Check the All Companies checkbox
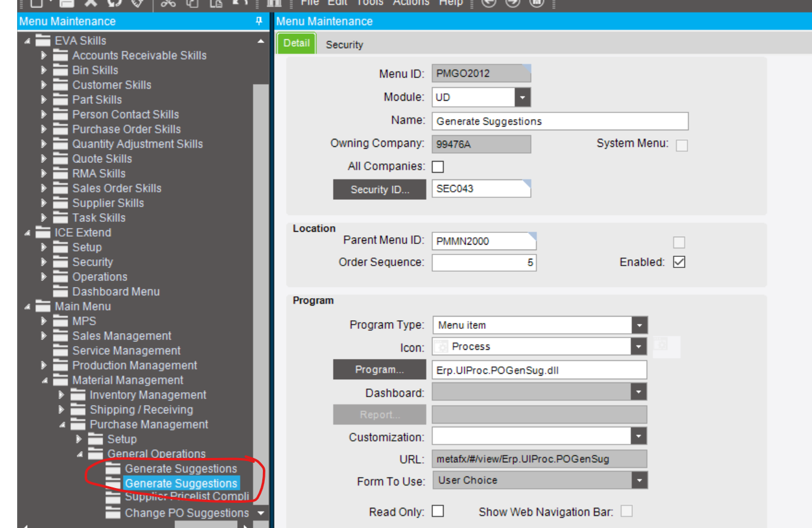Viewport: 812px width, 528px height. (438, 167)
